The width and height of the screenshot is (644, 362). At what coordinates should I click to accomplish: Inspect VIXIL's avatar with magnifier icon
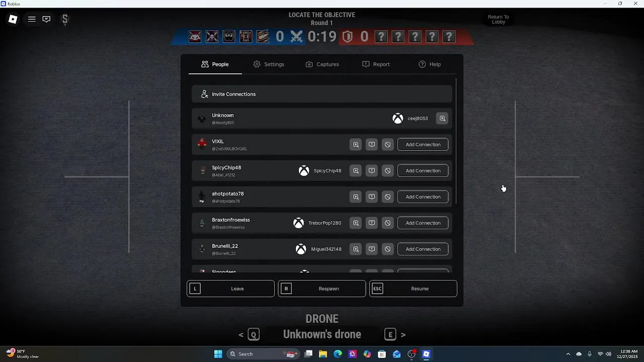coord(356,144)
